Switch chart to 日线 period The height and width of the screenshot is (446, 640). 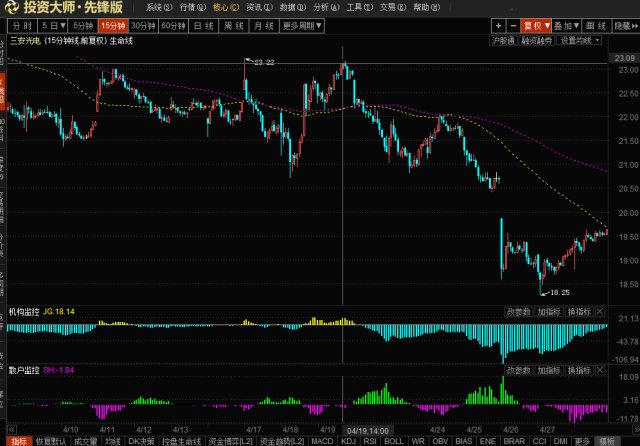[x=204, y=25]
